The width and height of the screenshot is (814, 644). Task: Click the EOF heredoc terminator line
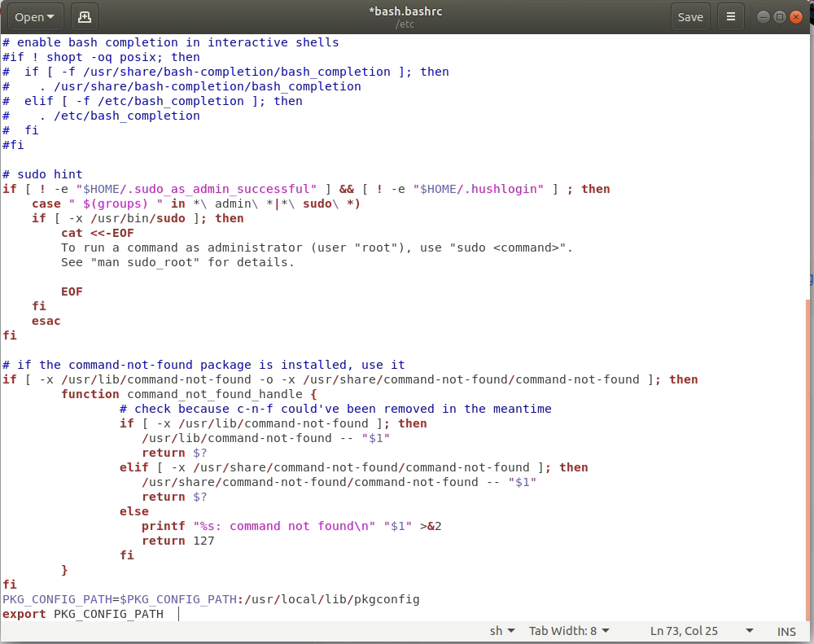(71, 291)
